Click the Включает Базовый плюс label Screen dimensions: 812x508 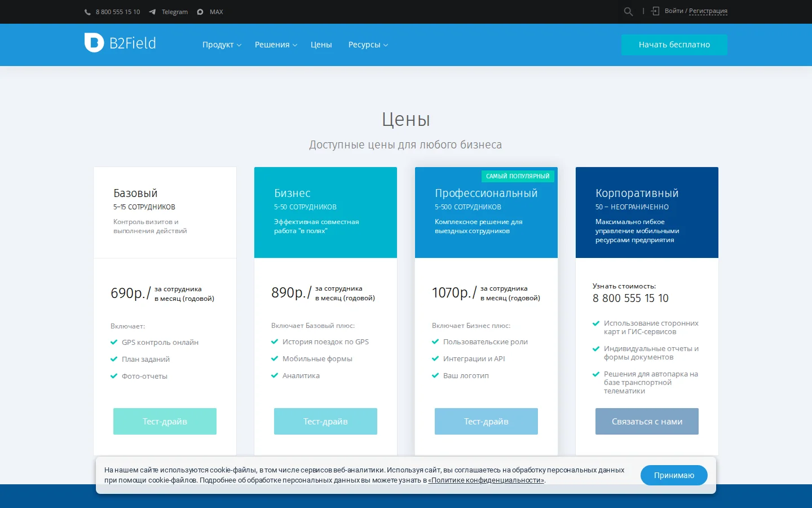[x=313, y=326]
